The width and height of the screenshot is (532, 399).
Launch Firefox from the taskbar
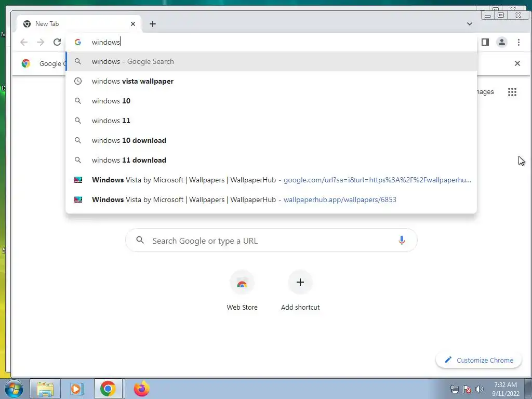(141, 389)
